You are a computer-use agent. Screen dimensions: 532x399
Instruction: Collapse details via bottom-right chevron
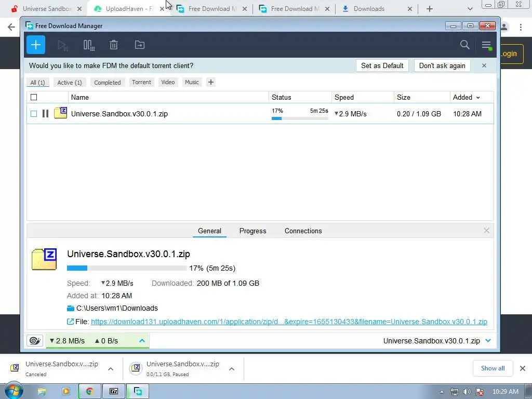(488, 341)
